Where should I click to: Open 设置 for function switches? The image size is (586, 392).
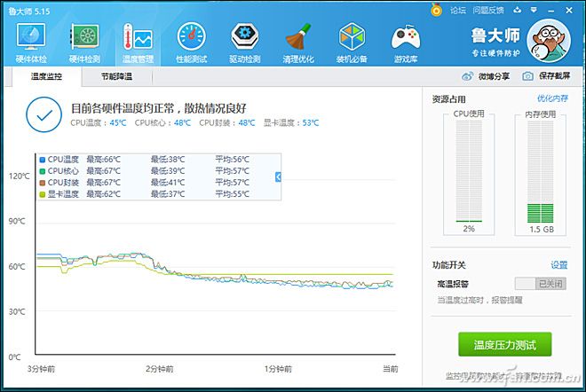click(x=559, y=265)
